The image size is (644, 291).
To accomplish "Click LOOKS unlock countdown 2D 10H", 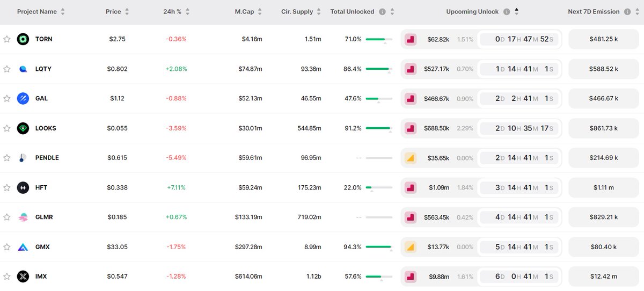I will [519, 128].
